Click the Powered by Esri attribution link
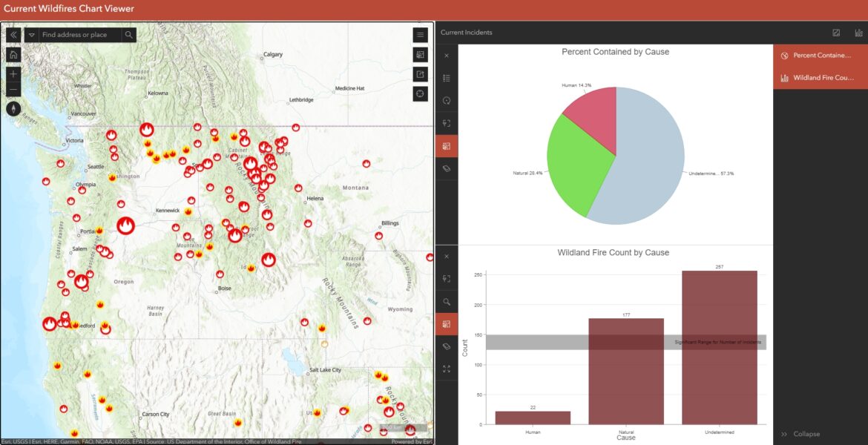Image resolution: width=868 pixels, height=445 pixels. click(412, 442)
